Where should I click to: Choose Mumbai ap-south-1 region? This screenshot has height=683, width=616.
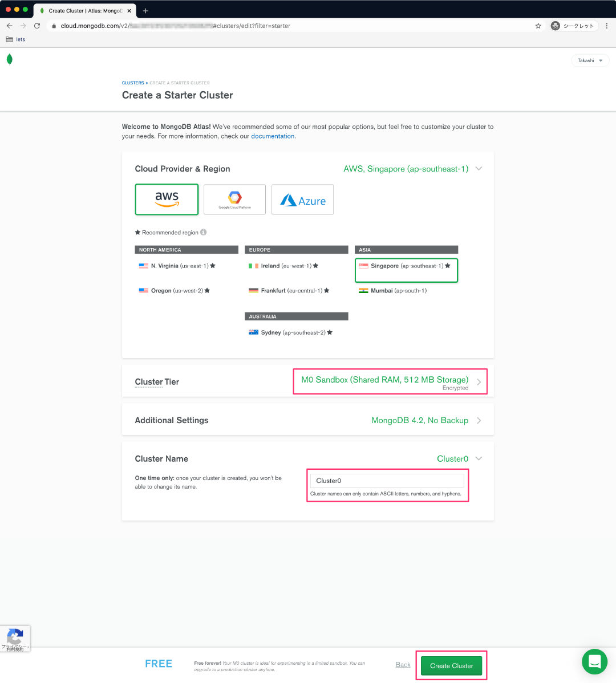392,291
